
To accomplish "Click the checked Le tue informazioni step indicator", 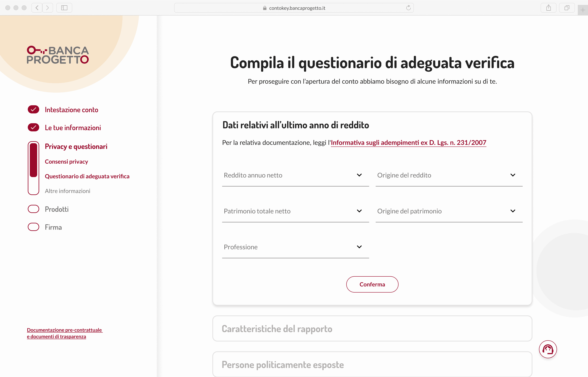I will pyautogui.click(x=33, y=127).
